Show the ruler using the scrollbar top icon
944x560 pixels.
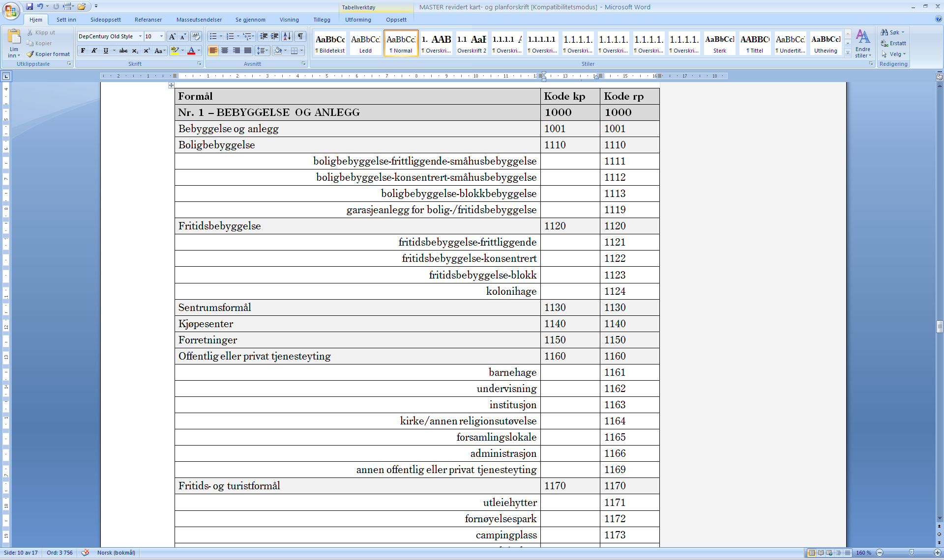tap(940, 77)
